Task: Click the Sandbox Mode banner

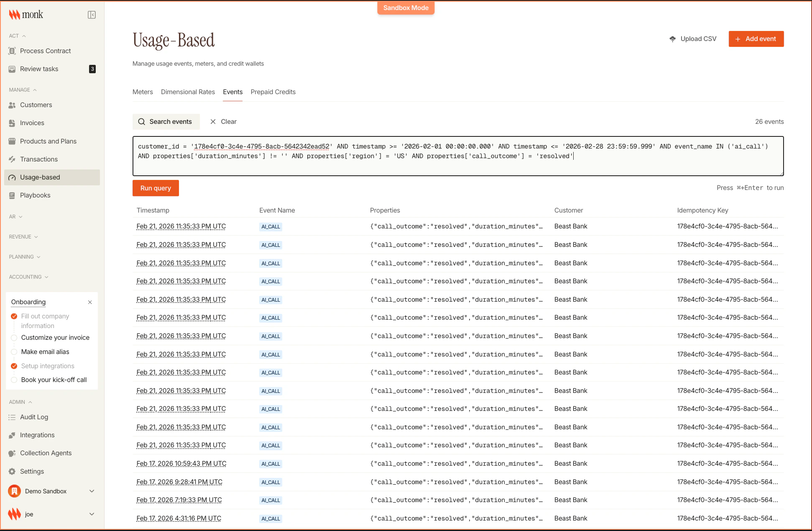Action: coord(406,8)
